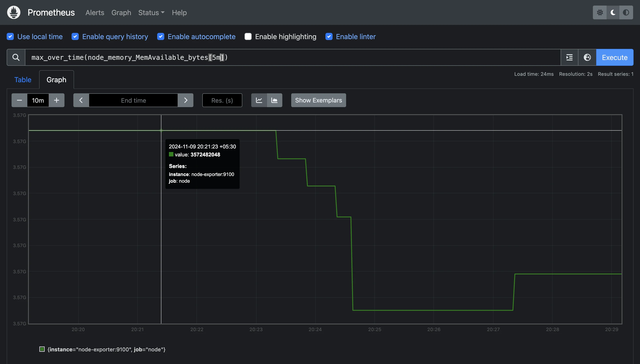Click the previous time range arrow

[x=81, y=100]
